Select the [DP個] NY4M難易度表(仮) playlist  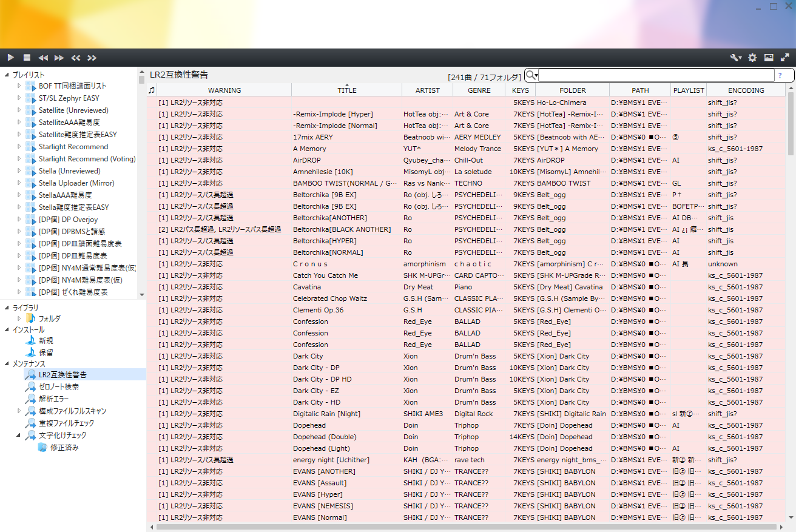(x=81, y=280)
